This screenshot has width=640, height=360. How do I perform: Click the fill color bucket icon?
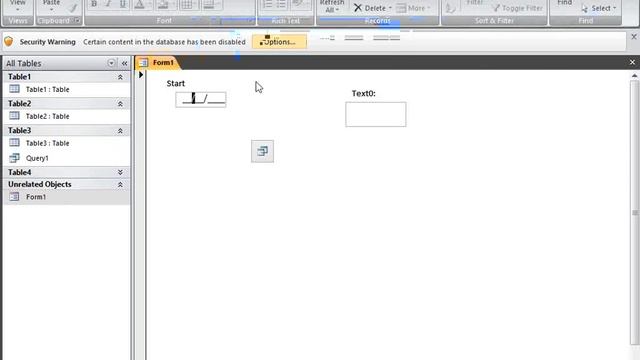163,4
